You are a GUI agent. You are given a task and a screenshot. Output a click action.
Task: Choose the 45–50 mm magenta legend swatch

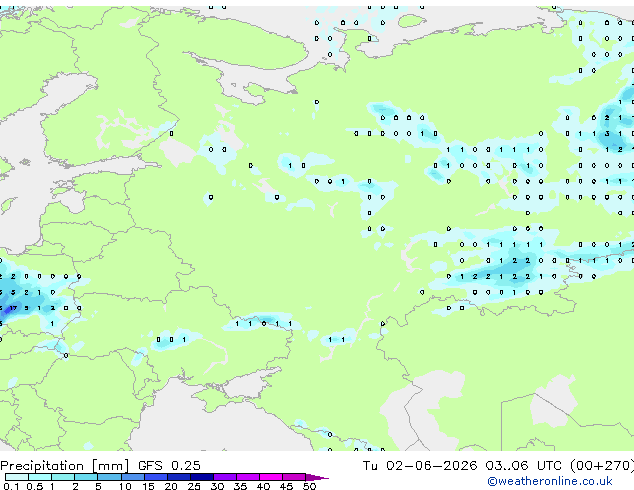click(294, 477)
